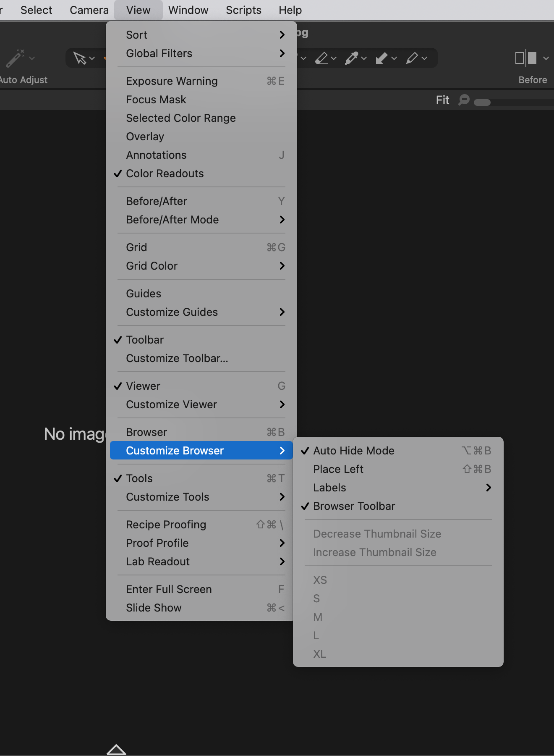Image resolution: width=554 pixels, height=756 pixels.
Task: Click the Auto Adjust magic wand icon
Action: click(x=16, y=58)
